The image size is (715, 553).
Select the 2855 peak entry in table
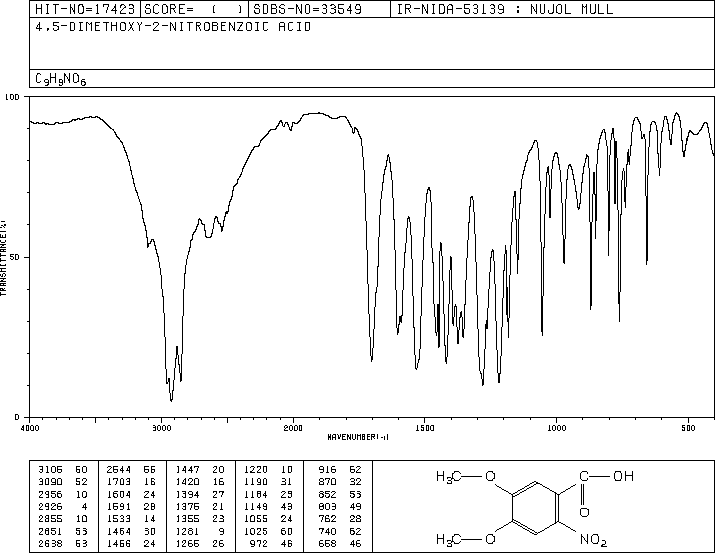63,519
